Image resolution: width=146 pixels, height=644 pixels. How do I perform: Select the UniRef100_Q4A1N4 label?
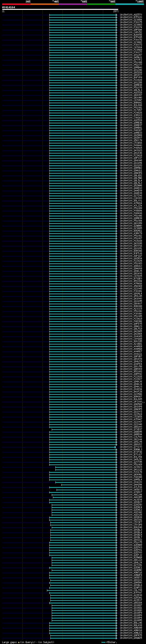[x=131, y=485]
